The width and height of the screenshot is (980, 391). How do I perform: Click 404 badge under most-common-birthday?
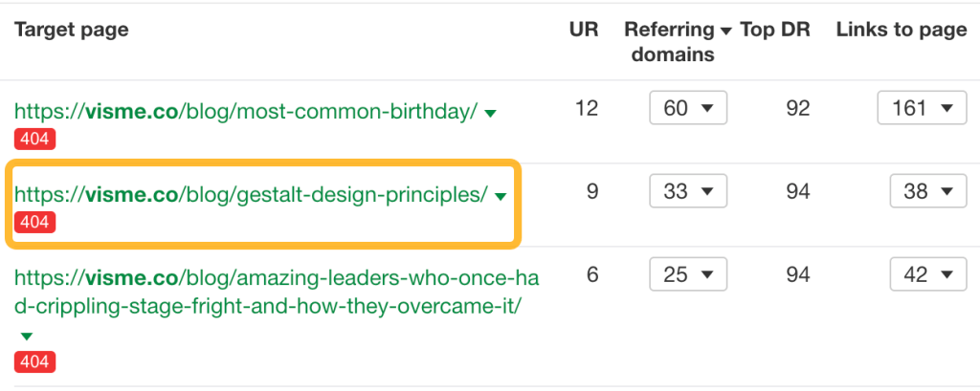34,139
